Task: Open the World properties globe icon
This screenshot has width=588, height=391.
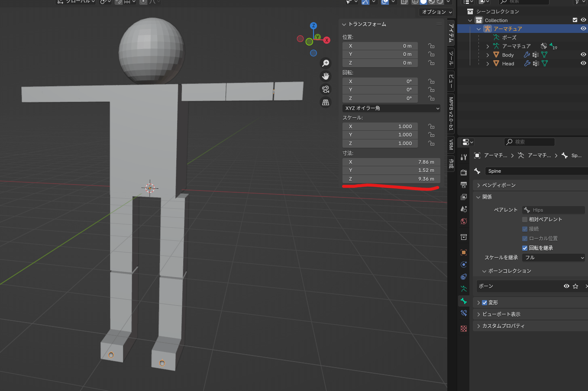Action: 464,221
